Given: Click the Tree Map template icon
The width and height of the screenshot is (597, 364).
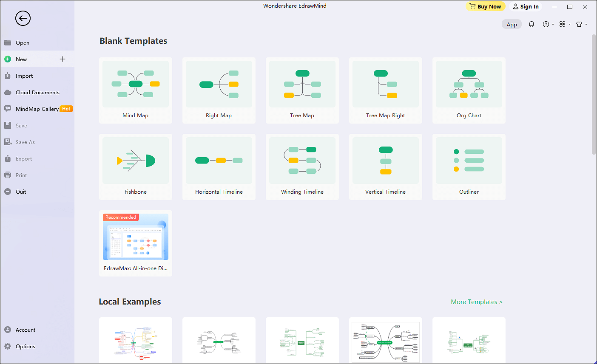Looking at the screenshot, I should pyautogui.click(x=302, y=84).
